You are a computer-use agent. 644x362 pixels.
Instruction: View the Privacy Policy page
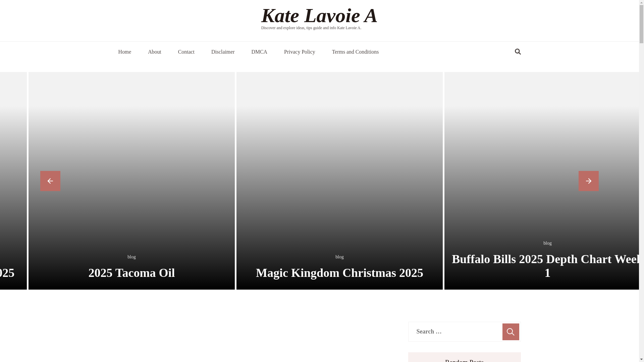tap(300, 52)
